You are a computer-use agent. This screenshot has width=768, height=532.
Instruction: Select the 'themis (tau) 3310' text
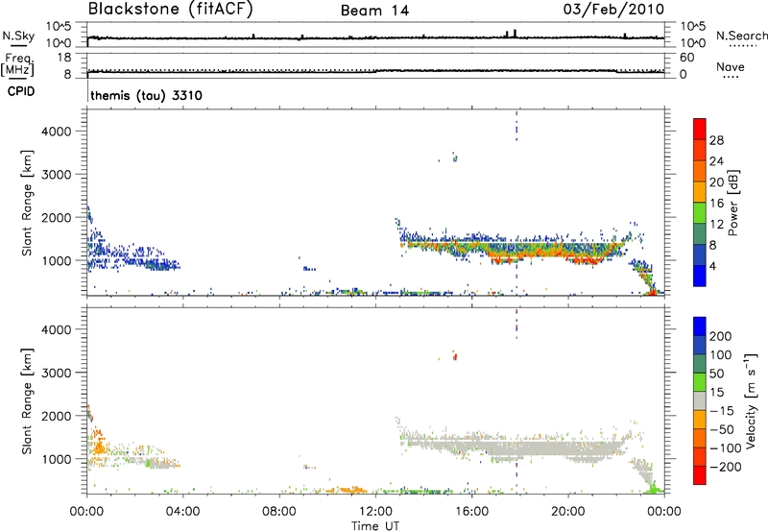pyautogui.click(x=146, y=95)
